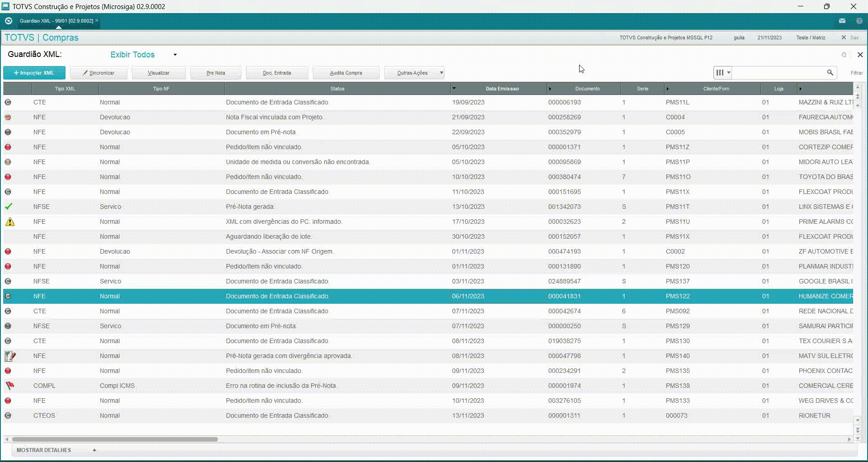Click red status icon of document 000131890
Image resolution: width=868 pixels, height=462 pixels.
click(x=8, y=266)
